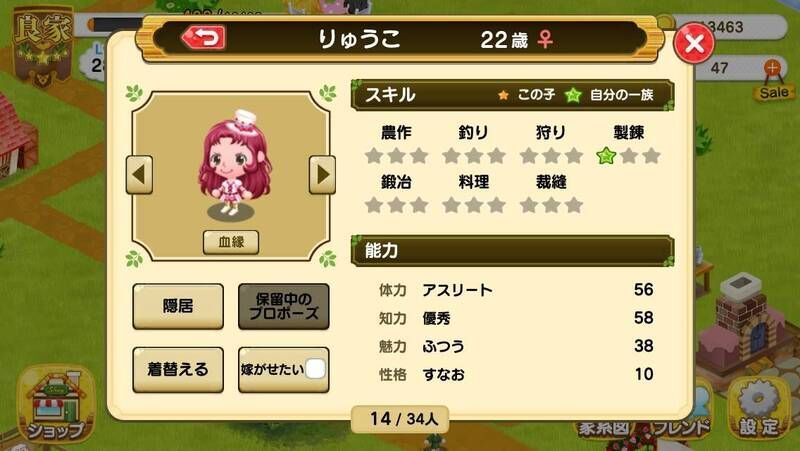Click the 血縁 button

click(231, 242)
